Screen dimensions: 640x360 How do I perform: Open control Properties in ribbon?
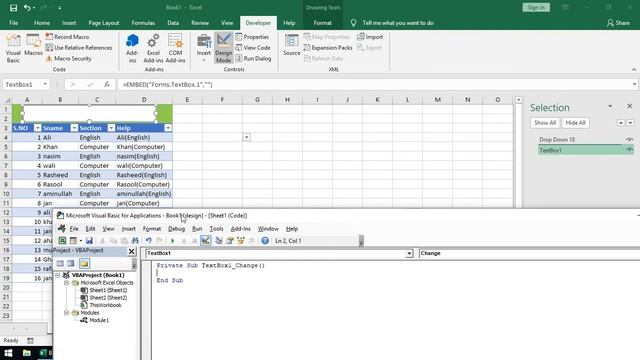[252, 37]
